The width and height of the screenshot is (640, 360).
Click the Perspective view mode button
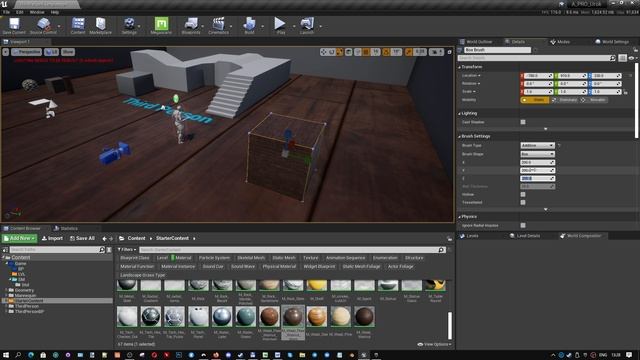pos(27,52)
